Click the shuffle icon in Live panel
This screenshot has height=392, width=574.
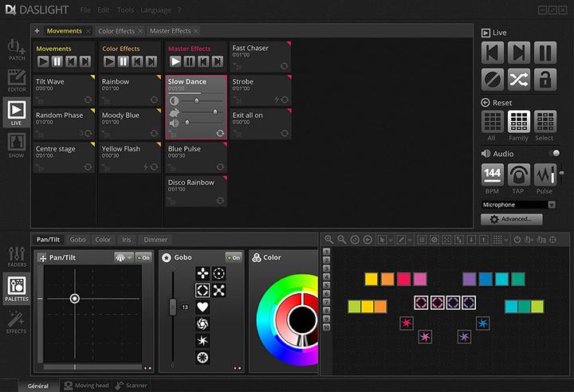pyautogui.click(x=518, y=79)
